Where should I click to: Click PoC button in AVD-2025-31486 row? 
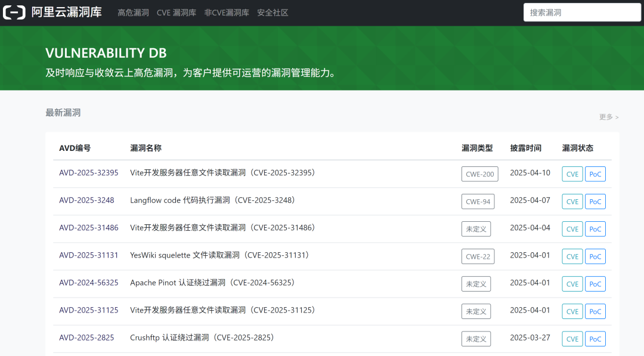[595, 229]
